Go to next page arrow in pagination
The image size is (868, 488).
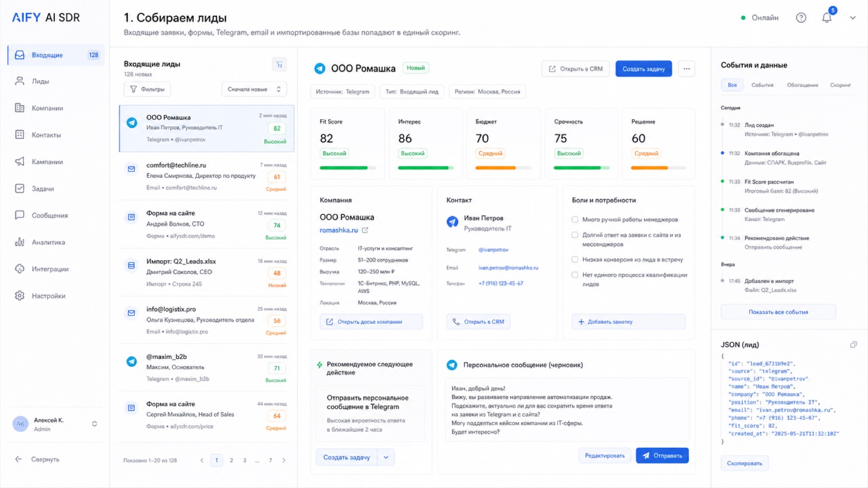click(x=284, y=460)
